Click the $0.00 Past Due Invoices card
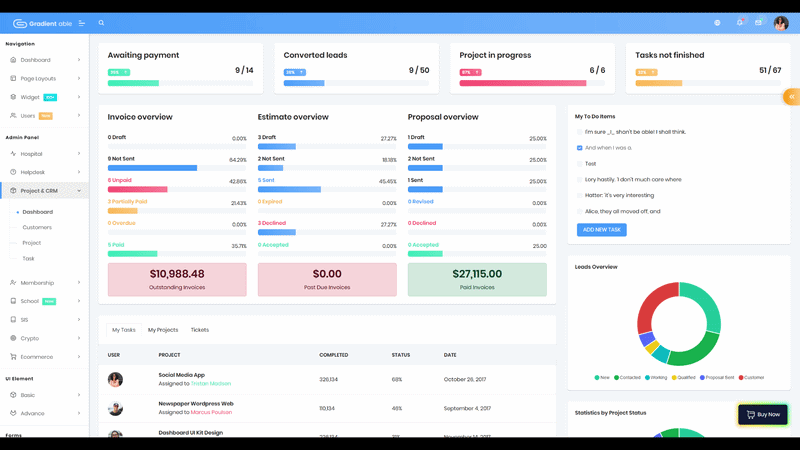Viewport: 800px width, 450px height. coord(327,280)
